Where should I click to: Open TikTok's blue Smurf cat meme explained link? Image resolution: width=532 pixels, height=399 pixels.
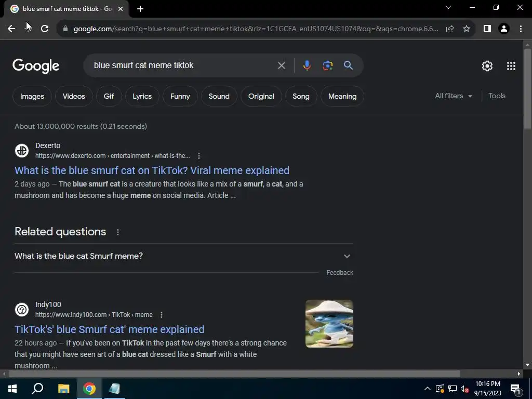(x=109, y=329)
